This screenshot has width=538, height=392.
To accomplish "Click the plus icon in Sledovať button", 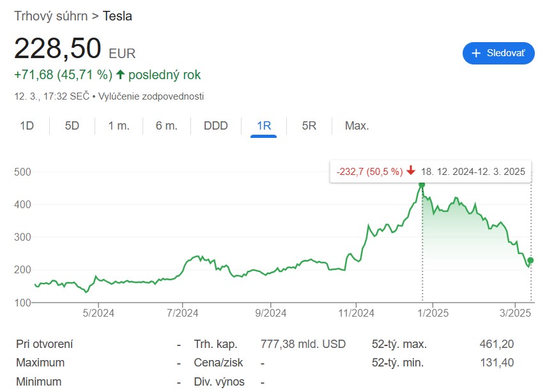I will pos(476,54).
